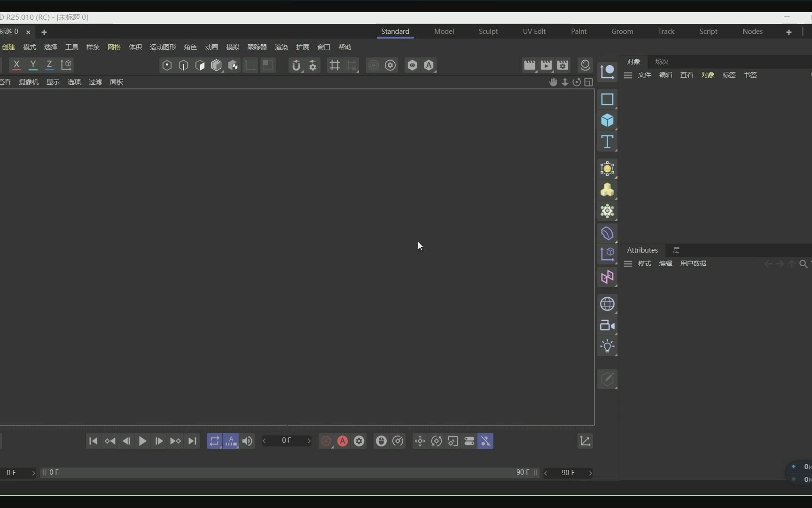Mute timeline audio playback
The height and width of the screenshot is (508, 812).
pyautogui.click(x=248, y=441)
